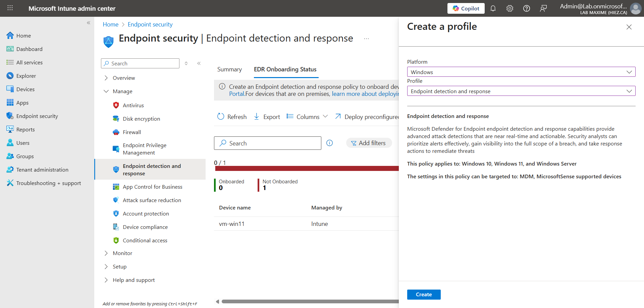Collapse the Manage section
The width and height of the screenshot is (644, 308).
click(x=106, y=91)
